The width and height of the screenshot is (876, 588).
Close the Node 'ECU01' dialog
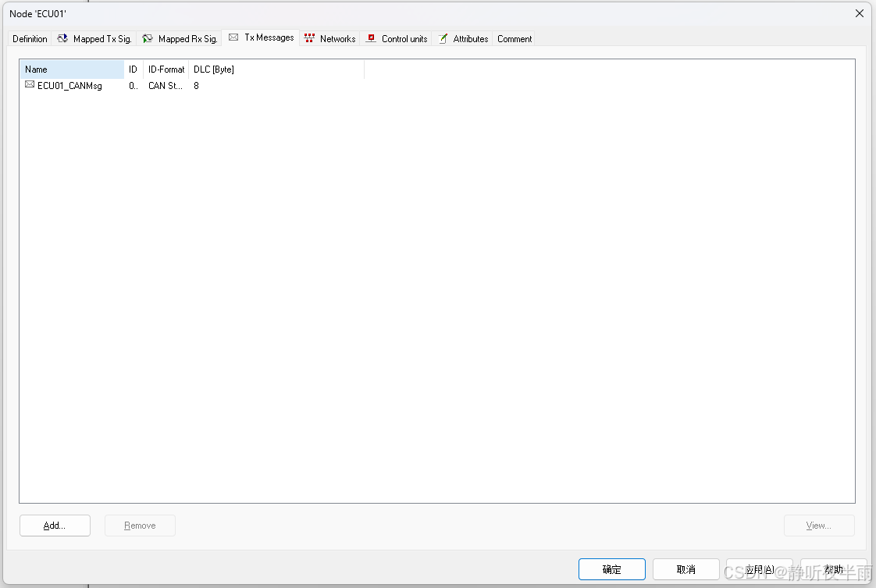tap(860, 13)
